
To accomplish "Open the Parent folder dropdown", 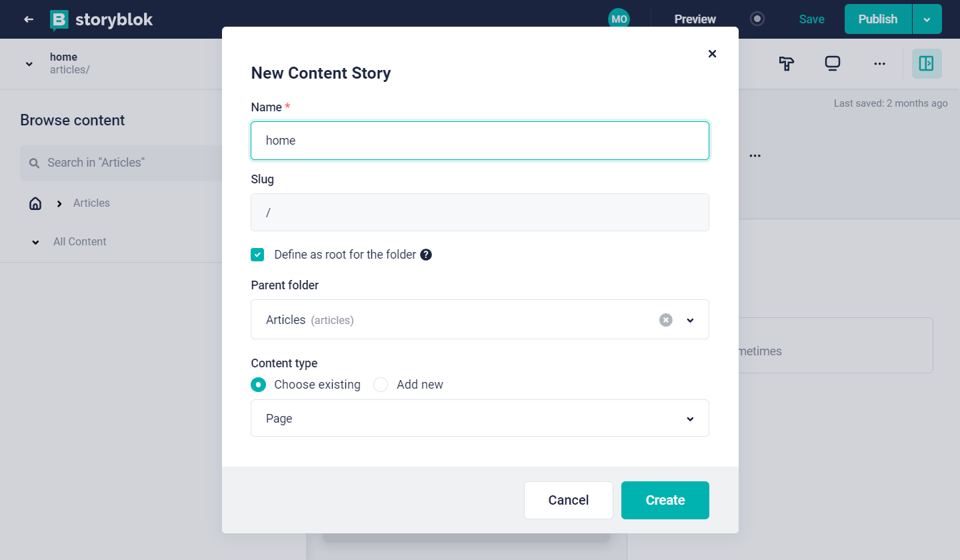I will point(690,320).
